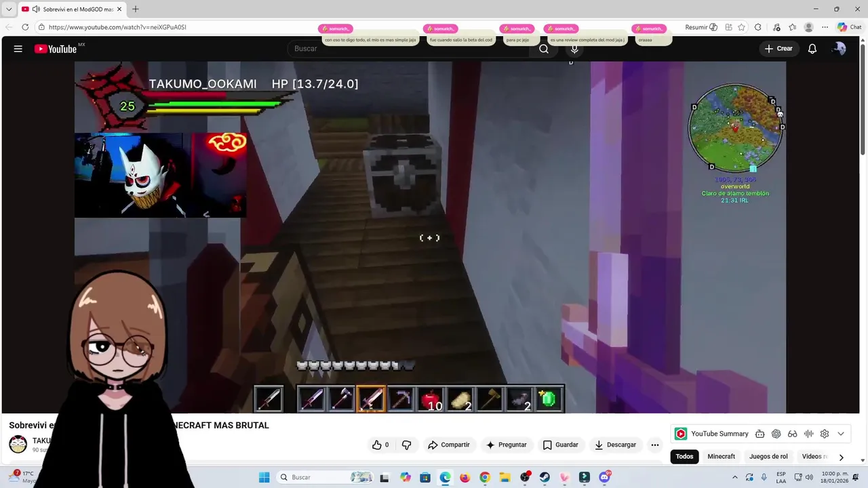
Task: Open the split screen icon in address bar
Action: pos(728,27)
